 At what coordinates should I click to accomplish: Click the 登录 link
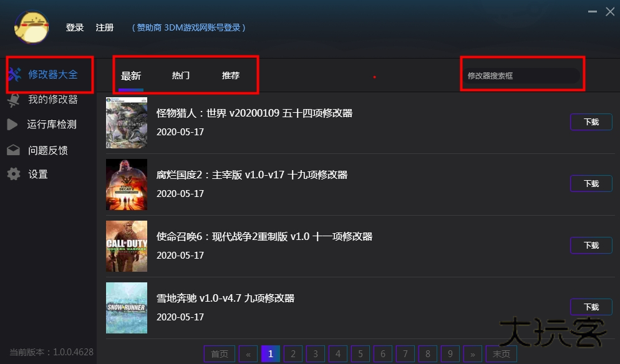(x=74, y=27)
